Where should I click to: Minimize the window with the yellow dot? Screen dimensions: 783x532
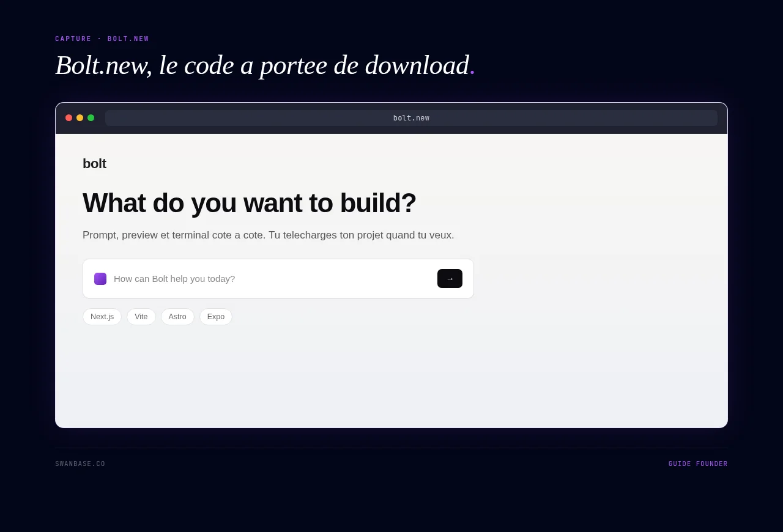80,118
